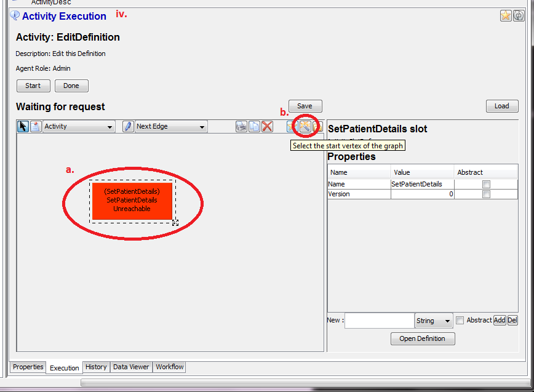Image resolution: width=534 pixels, height=392 pixels.
Task: Switch to the Properties tab
Action: (28, 367)
